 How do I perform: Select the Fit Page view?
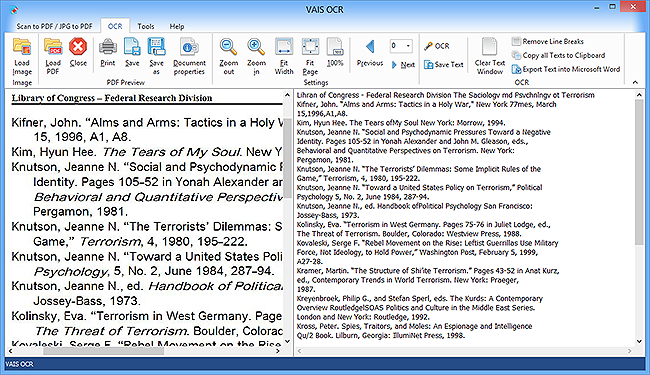point(310,56)
